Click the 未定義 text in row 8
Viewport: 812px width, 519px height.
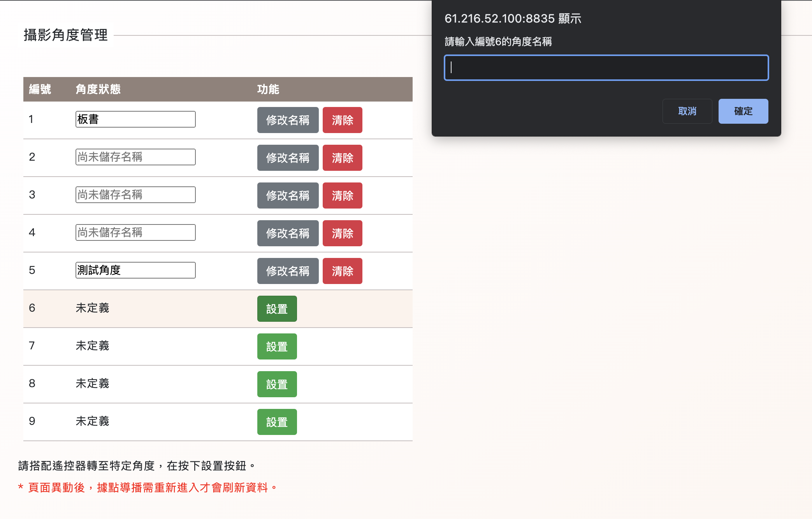pyautogui.click(x=92, y=383)
